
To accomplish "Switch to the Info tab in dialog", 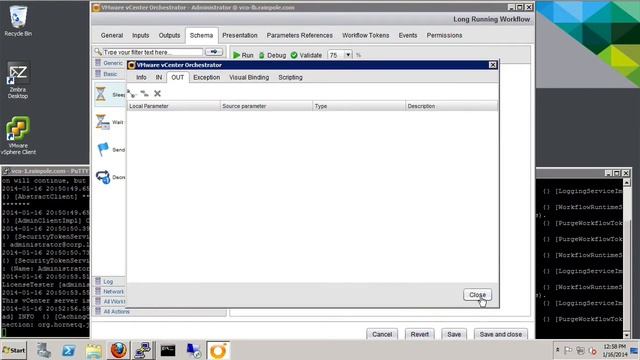I will tap(141, 78).
